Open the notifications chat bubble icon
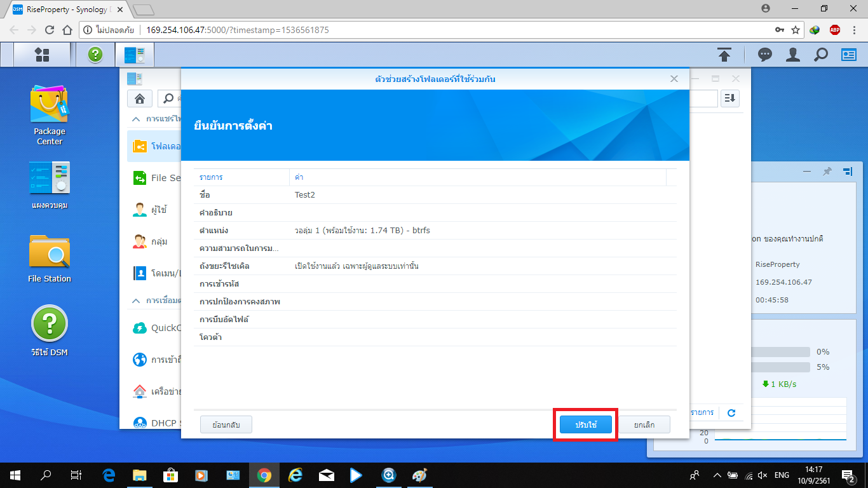 click(x=765, y=55)
